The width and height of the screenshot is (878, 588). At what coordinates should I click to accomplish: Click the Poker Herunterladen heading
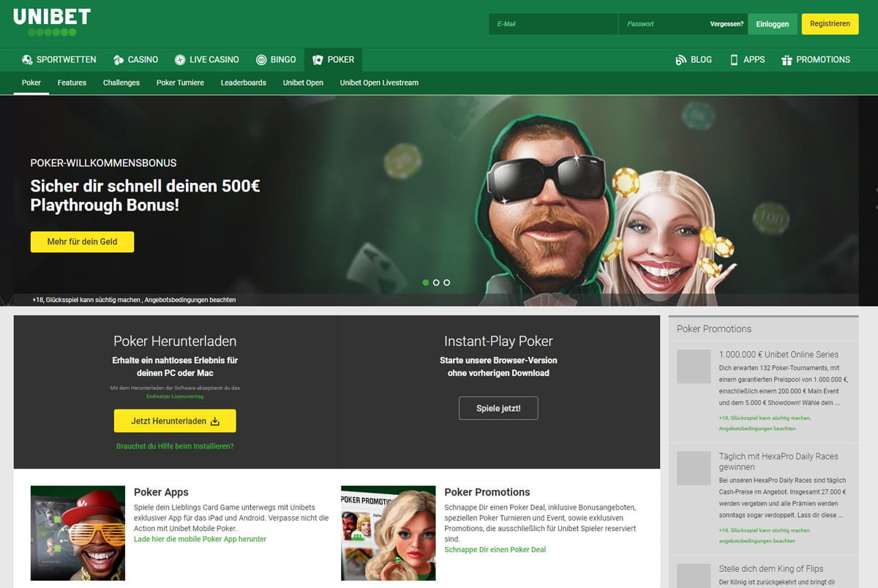(175, 342)
